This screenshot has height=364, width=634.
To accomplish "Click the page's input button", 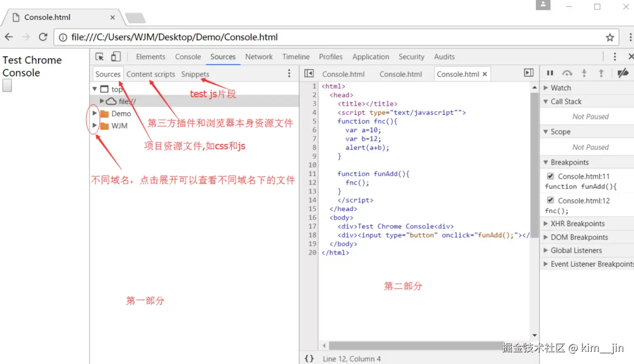I will tap(7, 85).
